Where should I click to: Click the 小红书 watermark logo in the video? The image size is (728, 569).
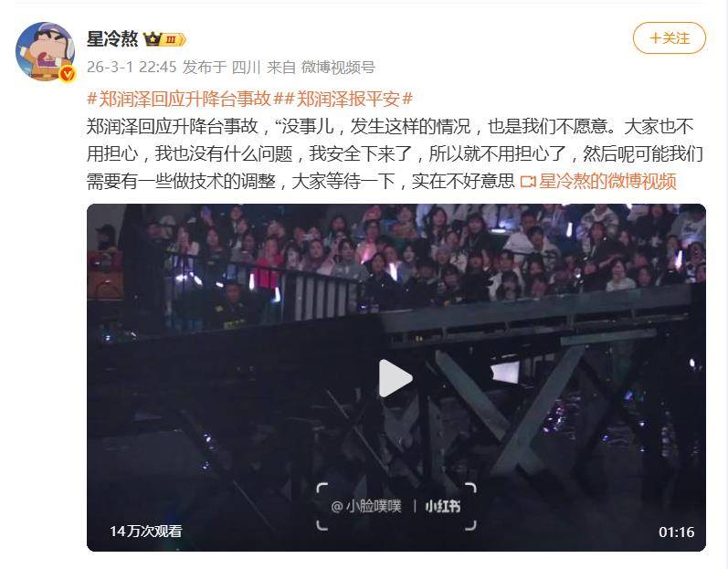pyautogui.click(x=442, y=506)
